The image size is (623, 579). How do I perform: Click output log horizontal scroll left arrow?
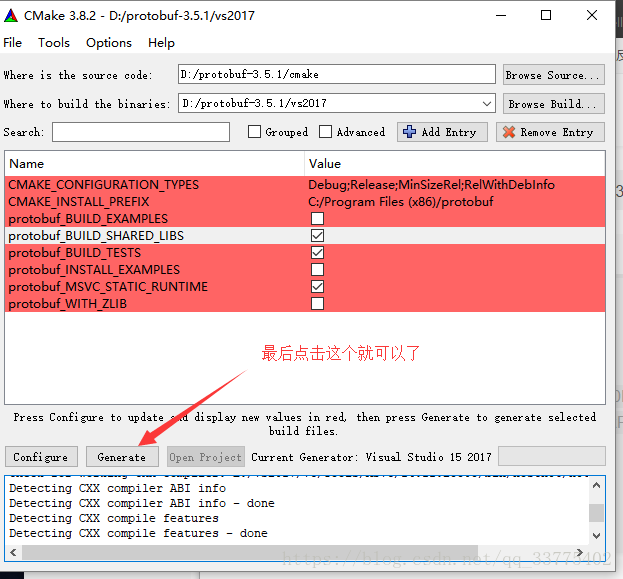(x=13, y=552)
